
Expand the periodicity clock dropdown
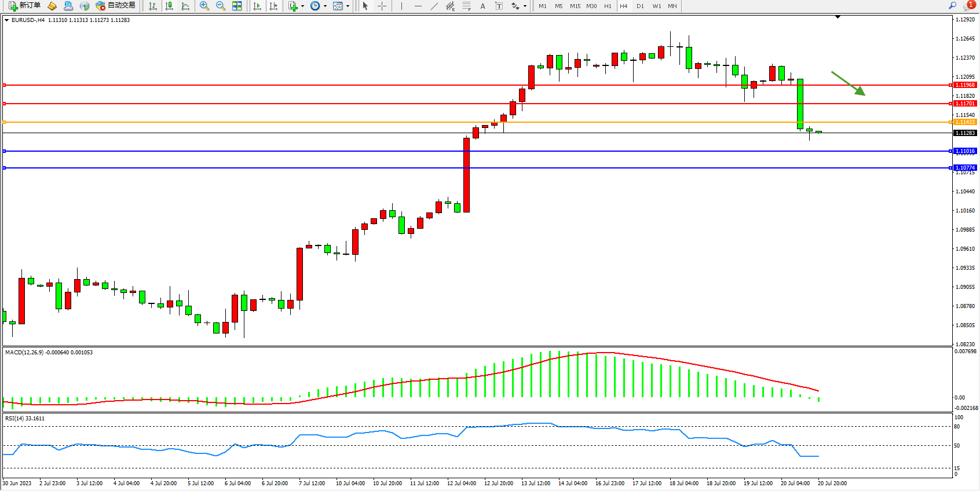[325, 6]
